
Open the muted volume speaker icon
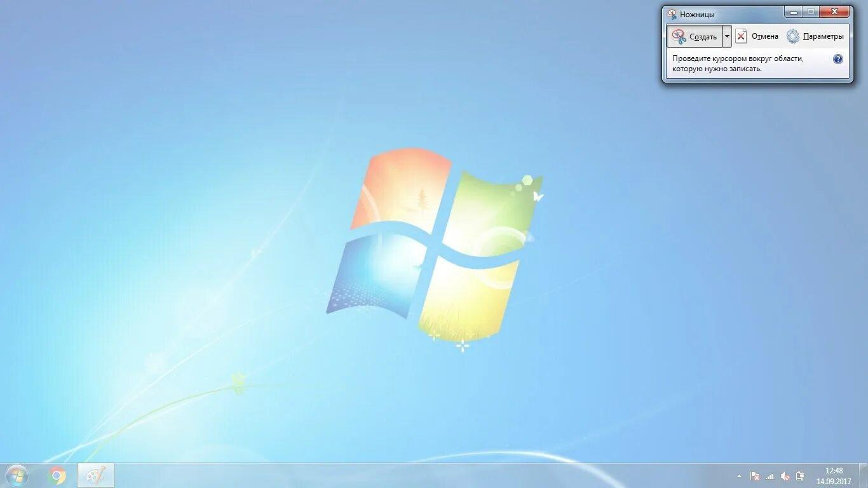[x=785, y=476]
